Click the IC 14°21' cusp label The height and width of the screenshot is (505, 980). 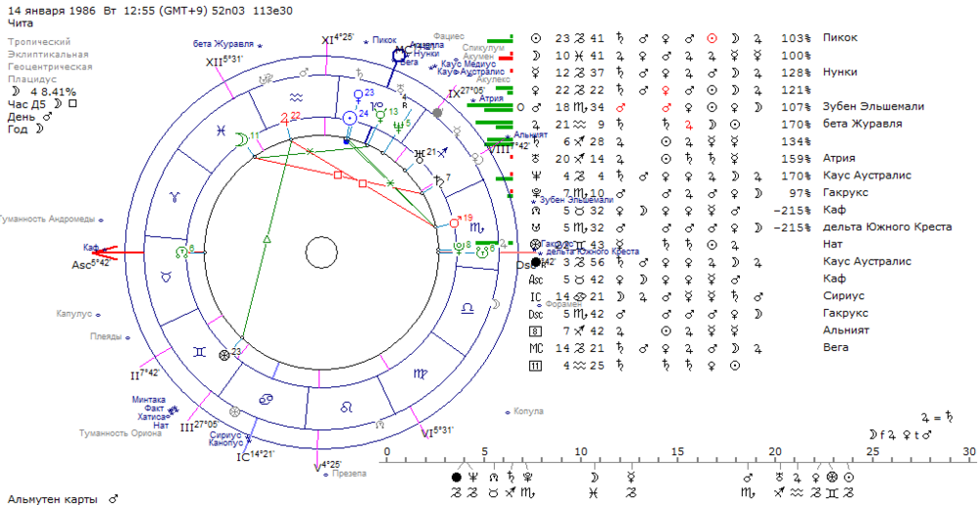[256, 456]
